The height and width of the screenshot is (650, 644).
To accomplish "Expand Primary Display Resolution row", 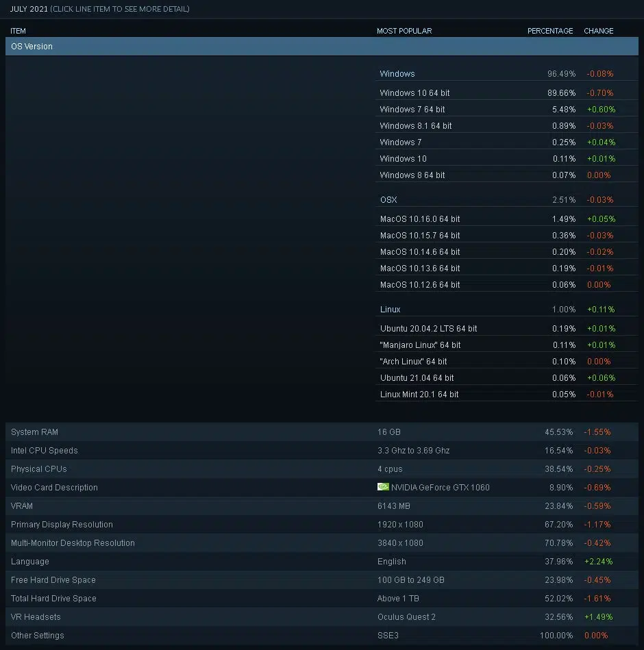I will (x=322, y=525).
